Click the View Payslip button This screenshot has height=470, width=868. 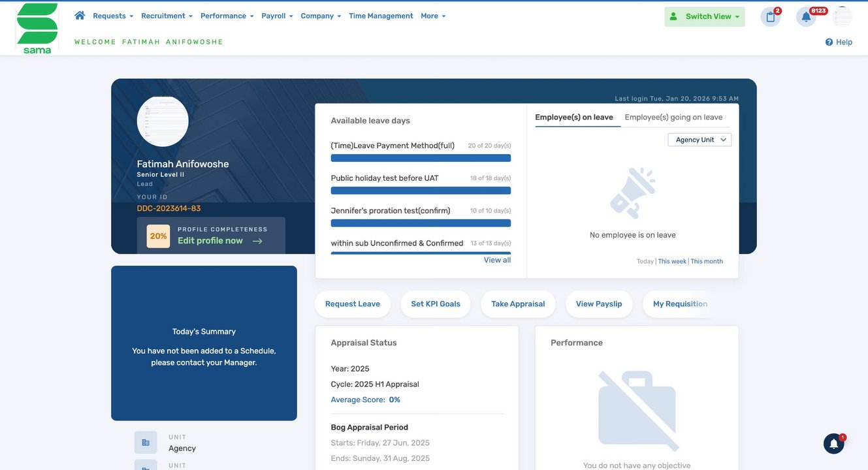(599, 304)
